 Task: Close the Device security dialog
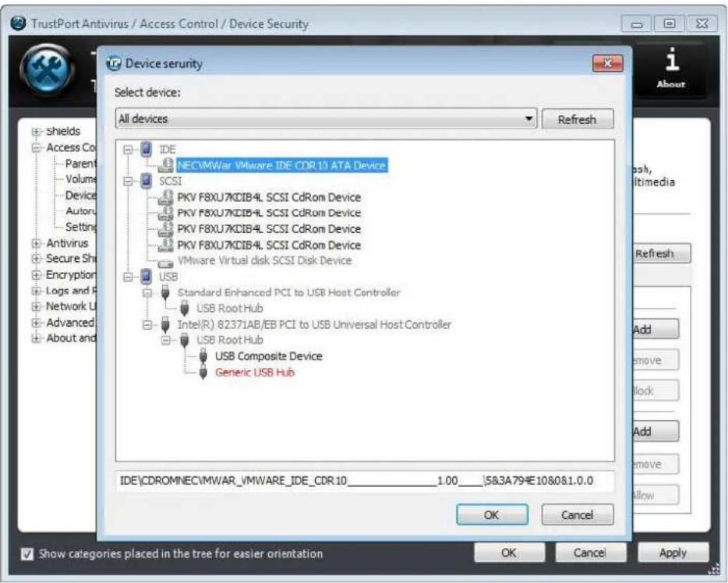coord(608,63)
